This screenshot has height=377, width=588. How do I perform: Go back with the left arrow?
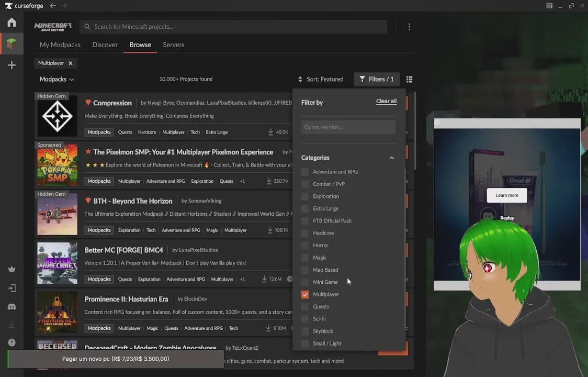click(53, 6)
